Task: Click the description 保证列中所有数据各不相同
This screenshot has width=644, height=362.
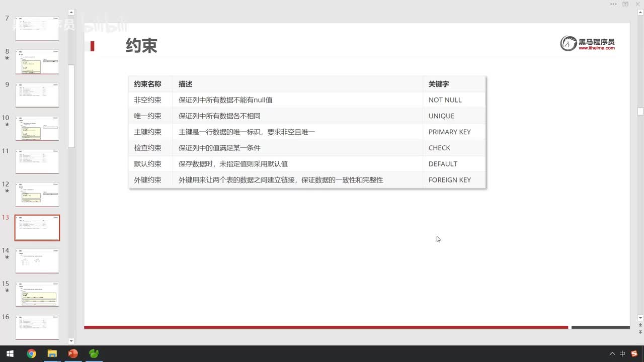Action: coord(219,116)
